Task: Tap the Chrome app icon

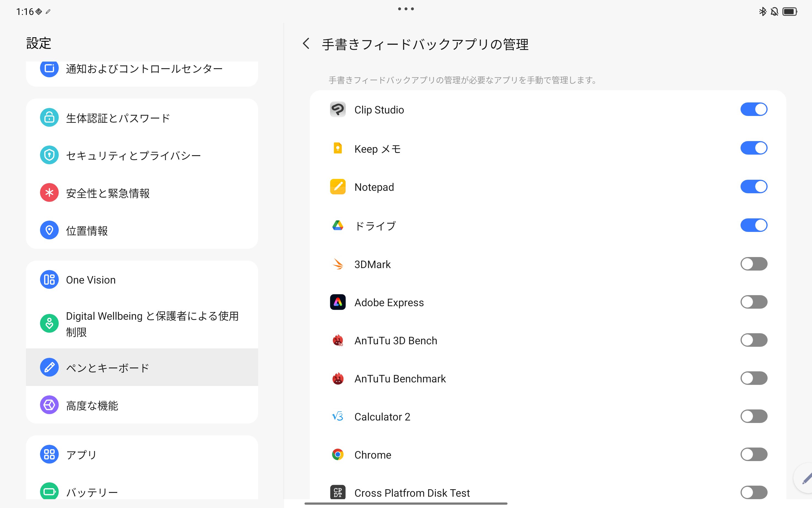Action: [x=338, y=455]
